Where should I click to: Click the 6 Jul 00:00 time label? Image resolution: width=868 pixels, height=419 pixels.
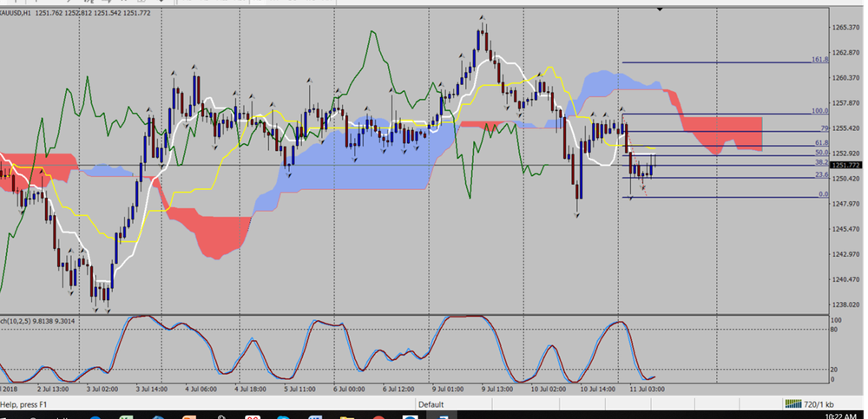[x=348, y=390]
